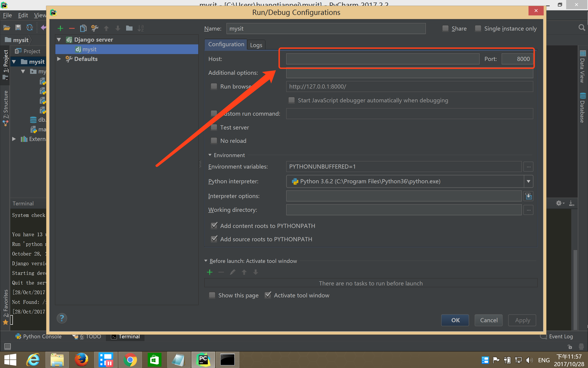Collapse the Before launch section

pyautogui.click(x=206, y=261)
